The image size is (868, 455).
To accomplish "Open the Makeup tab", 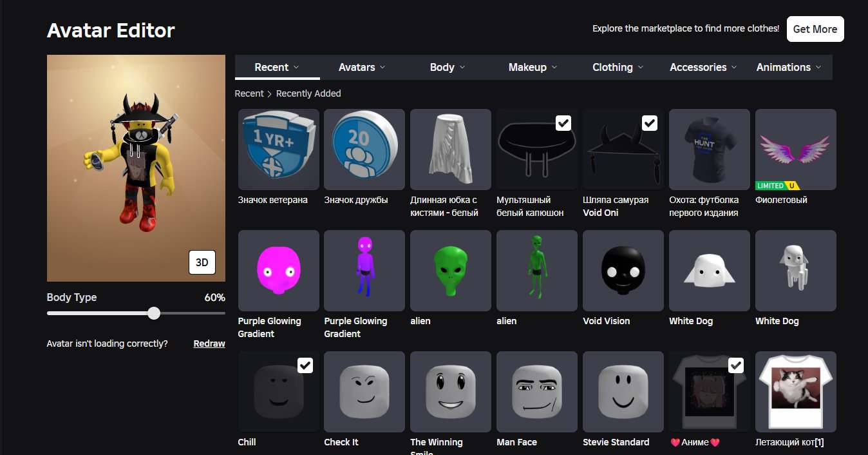I will click(x=533, y=67).
